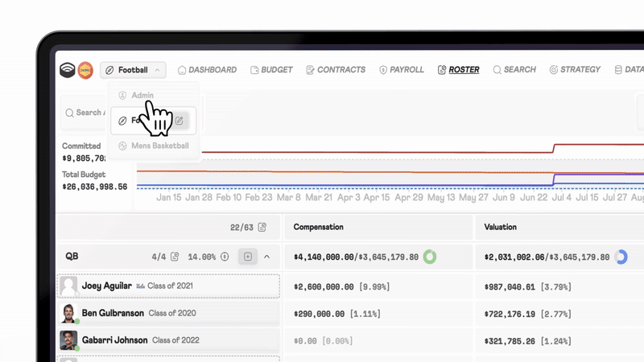This screenshot has height=362, width=644.
Task: Click the green compensation donut chart for QB
Action: click(430, 257)
